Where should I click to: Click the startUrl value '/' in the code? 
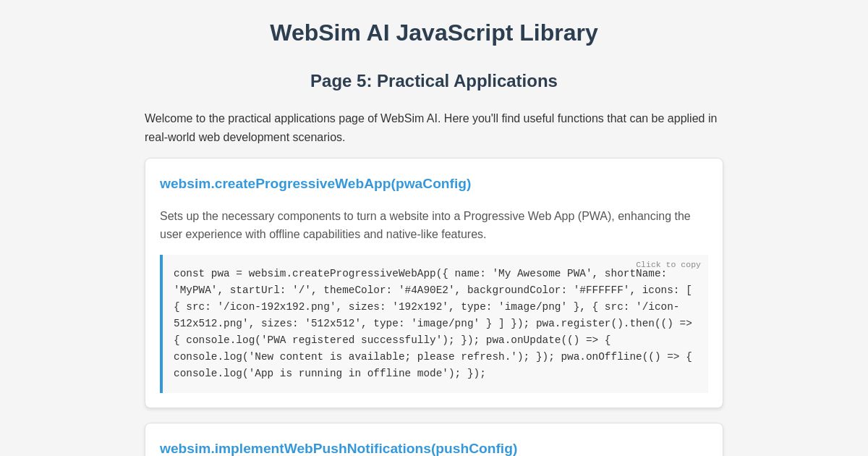(x=304, y=290)
